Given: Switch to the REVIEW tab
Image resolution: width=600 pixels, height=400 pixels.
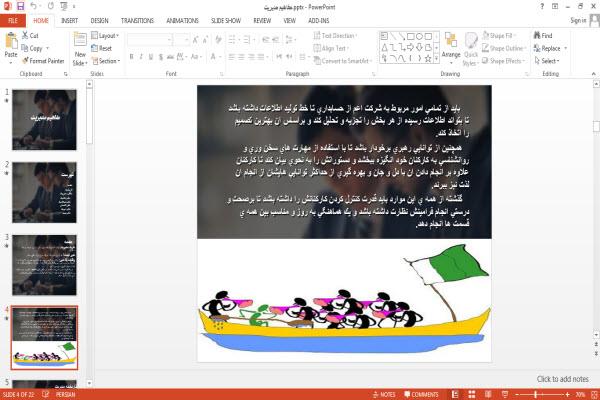Looking at the screenshot, I should pyautogui.click(x=262, y=20).
